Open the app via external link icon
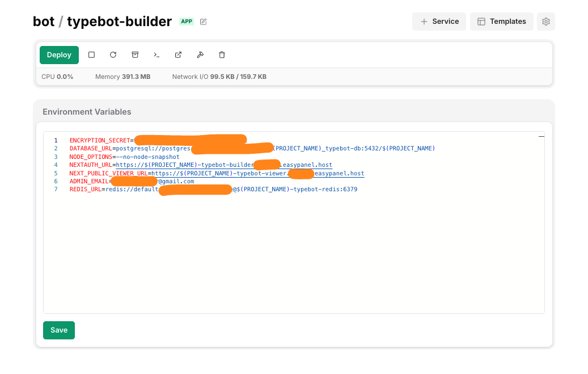Viewport: 588px width, 374px height. point(179,55)
